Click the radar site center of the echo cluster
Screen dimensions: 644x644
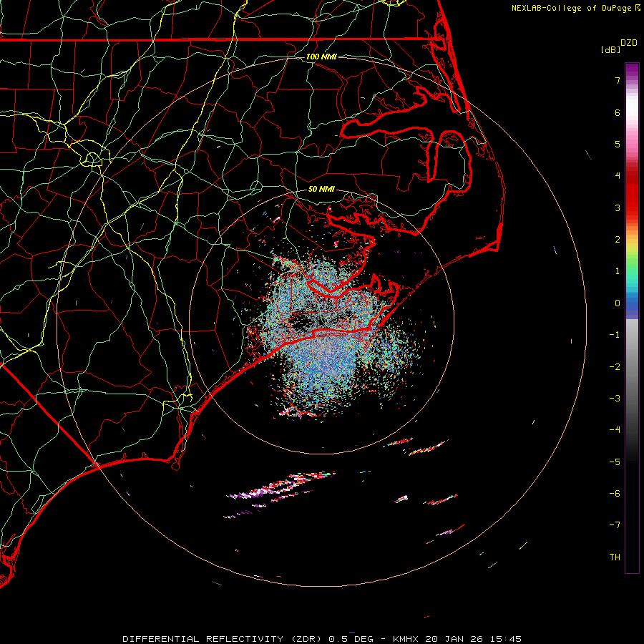321,321
